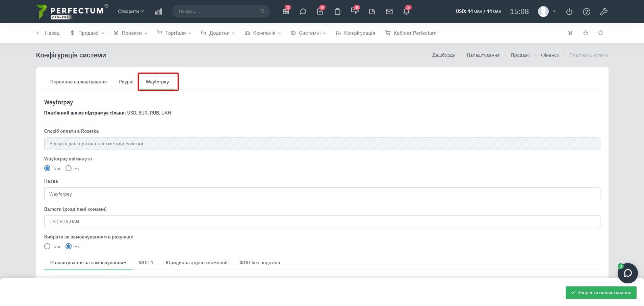Open Дашборди breadcrumb link
This screenshot has height=306, width=644.
pos(444,55)
